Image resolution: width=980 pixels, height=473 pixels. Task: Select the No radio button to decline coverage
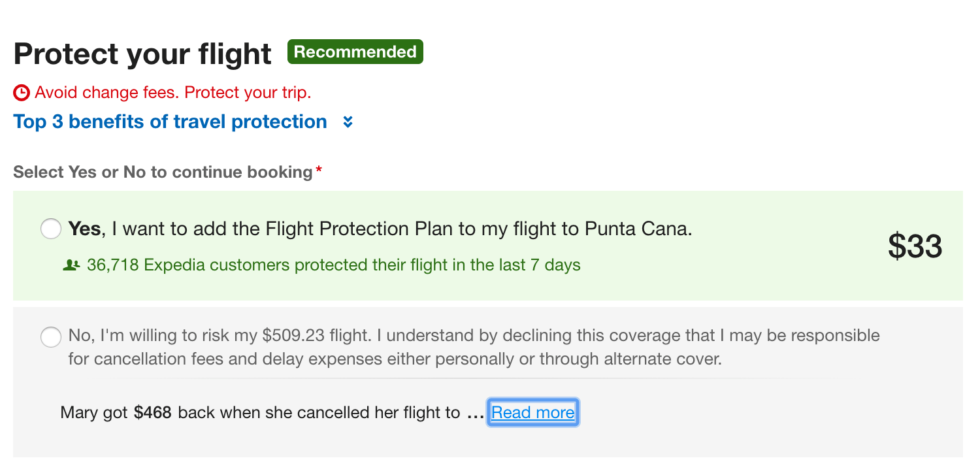click(x=51, y=337)
